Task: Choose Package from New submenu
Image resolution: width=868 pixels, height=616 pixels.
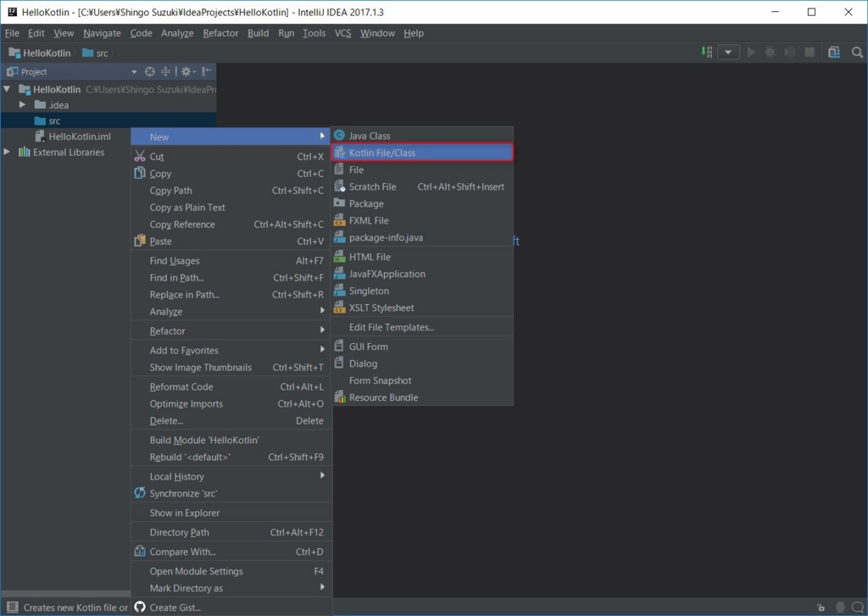Action: tap(422, 203)
